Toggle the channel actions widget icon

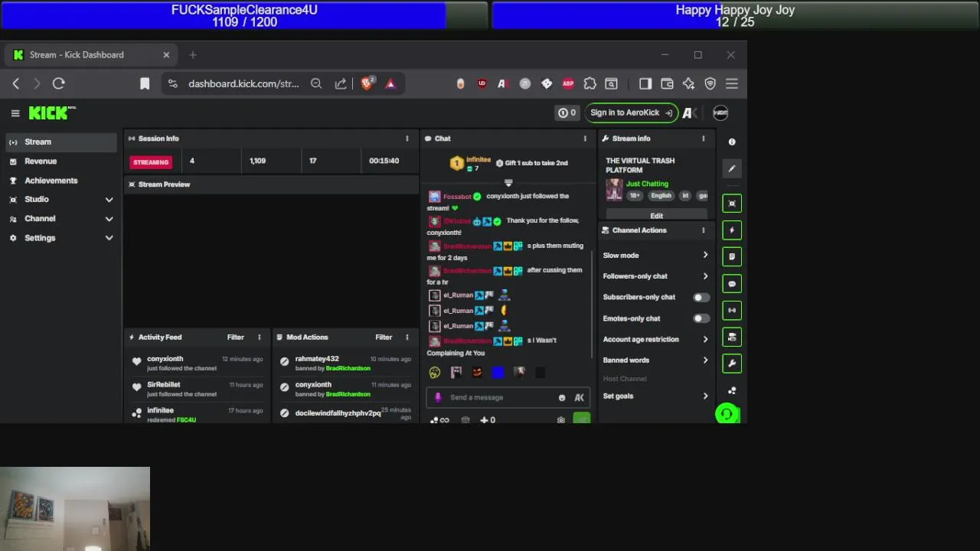click(x=732, y=337)
